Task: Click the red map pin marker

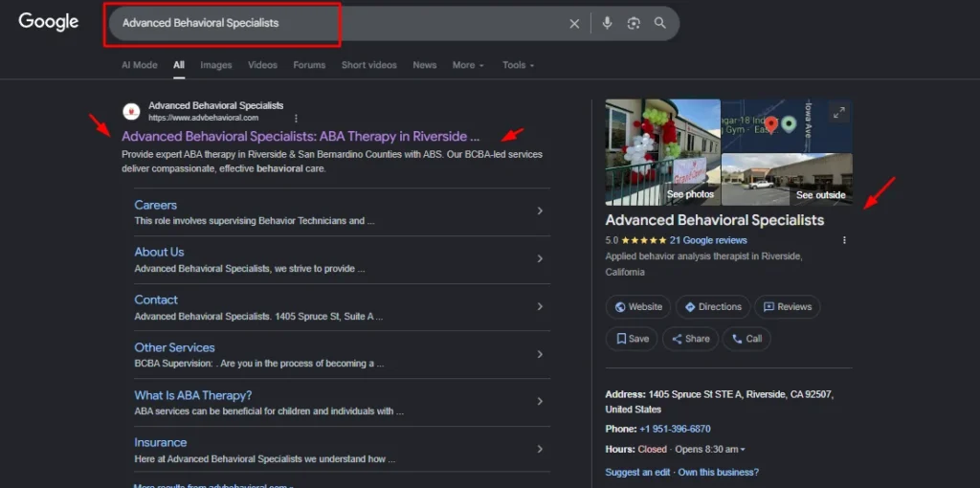Action: (x=771, y=125)
